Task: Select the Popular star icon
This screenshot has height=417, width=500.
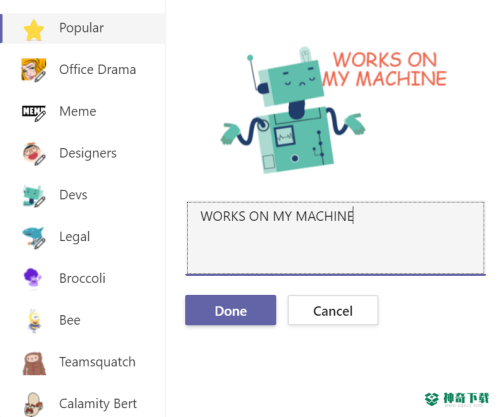Action: (34, 30)
